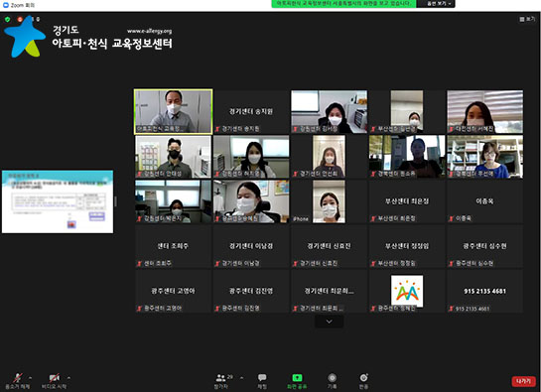Click the large 광주센터 심수현 name text
The width and height of the screenshot is (541, 392).
pos(484,246)
